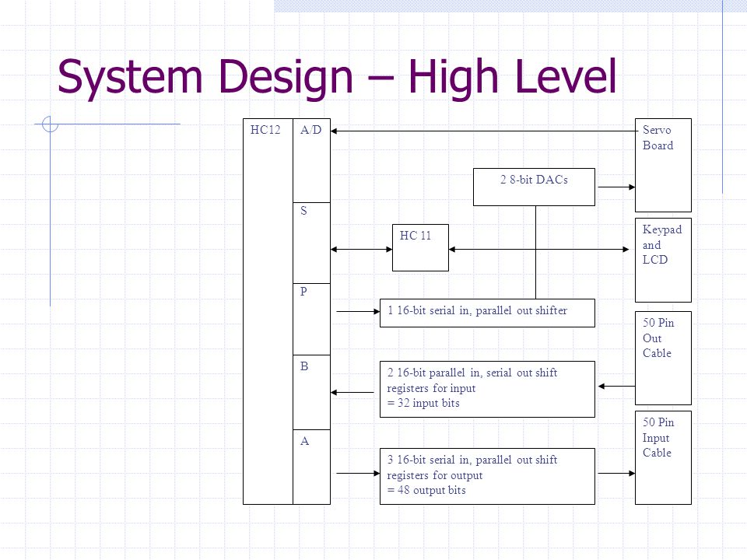Click the registers for output line

pos(434,475)
